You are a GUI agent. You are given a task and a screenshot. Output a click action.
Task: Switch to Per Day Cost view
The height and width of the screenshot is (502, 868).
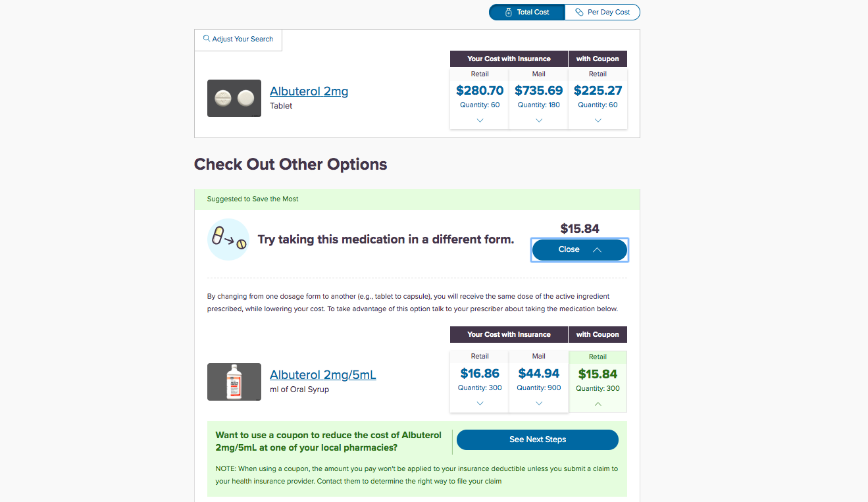(602, 12)
